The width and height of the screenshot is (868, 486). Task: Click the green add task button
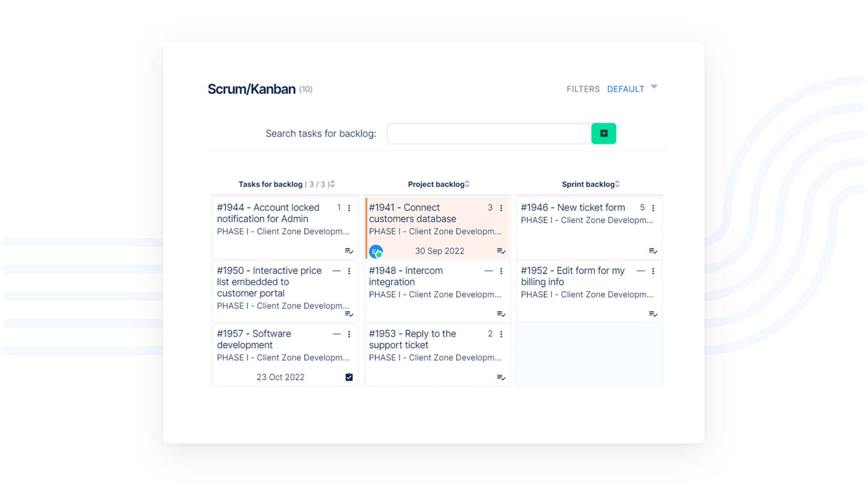[x=603, y=133]
